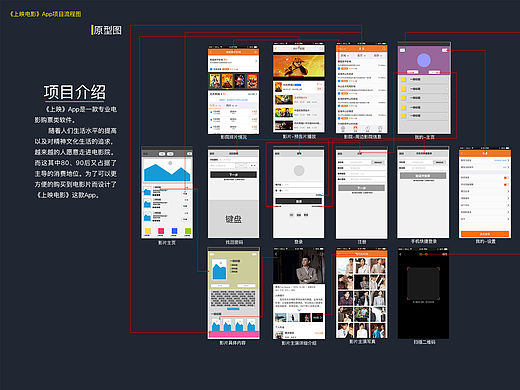
Task: Click the yellow icon at bottom of 影片主页
Action: click(148, 231)
